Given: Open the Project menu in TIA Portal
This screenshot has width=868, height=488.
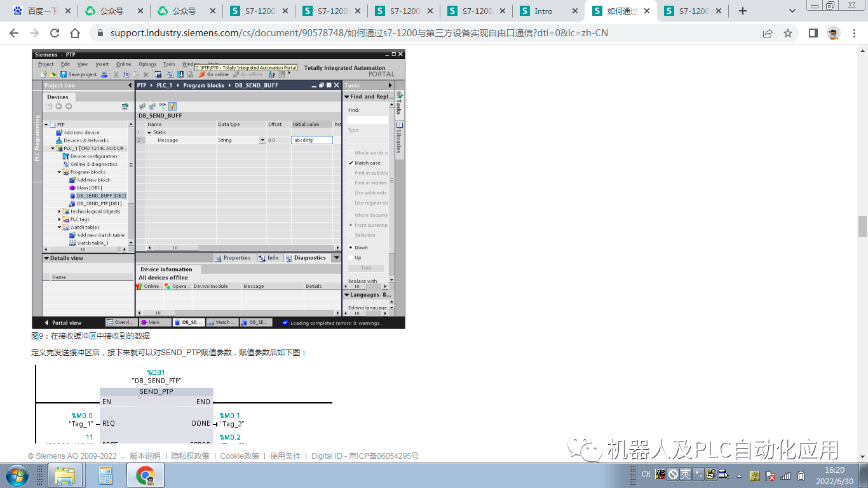Looking at the screenshot, I should click(46, 64).
